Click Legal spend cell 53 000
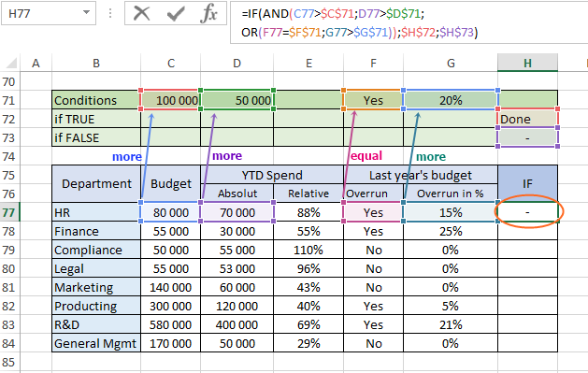This screenshot has height=373, width=588. click(x=237, y=269)
